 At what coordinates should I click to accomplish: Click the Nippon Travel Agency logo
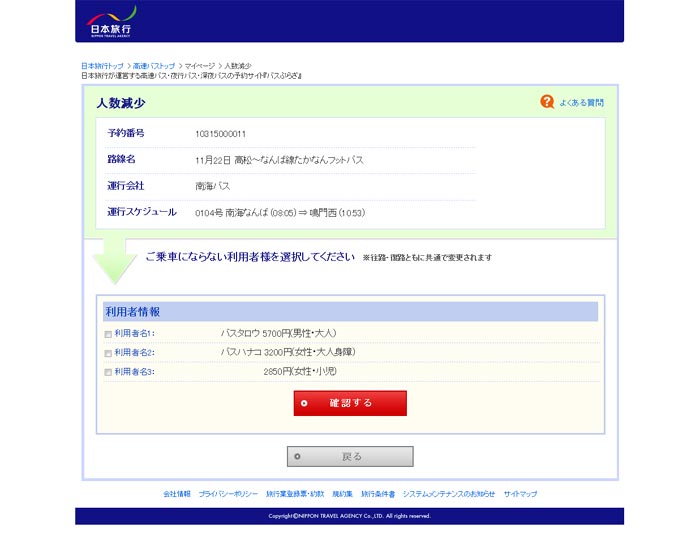112,21
